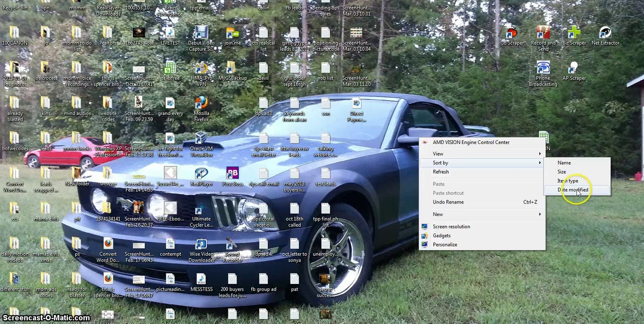
Task: Select the Post Boss desktop icon
Action: [233, 176]
